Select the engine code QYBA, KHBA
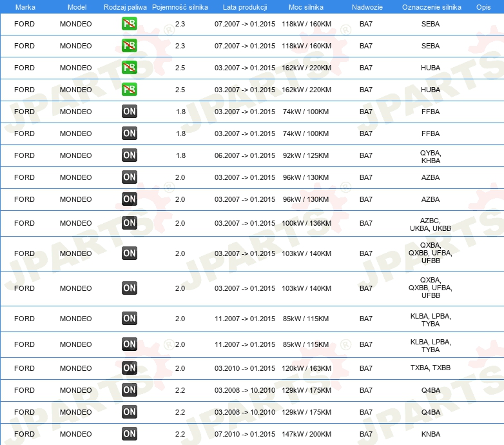 431,157
